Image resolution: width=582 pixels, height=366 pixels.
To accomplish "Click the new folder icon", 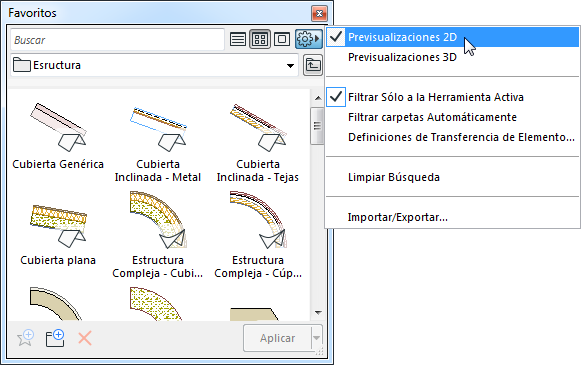I will pos(55,338).
